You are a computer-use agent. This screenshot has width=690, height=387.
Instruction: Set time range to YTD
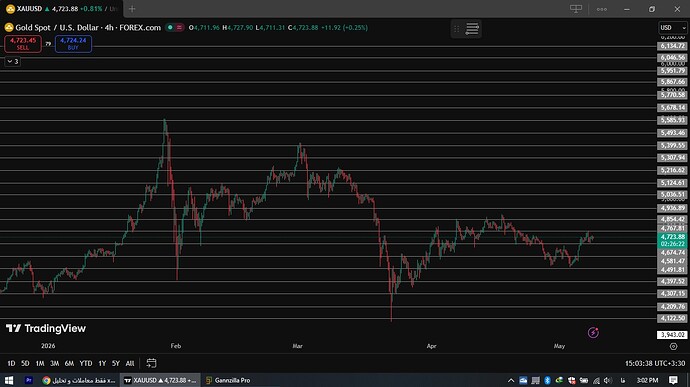pyautogui.click(x=86, y=363)
